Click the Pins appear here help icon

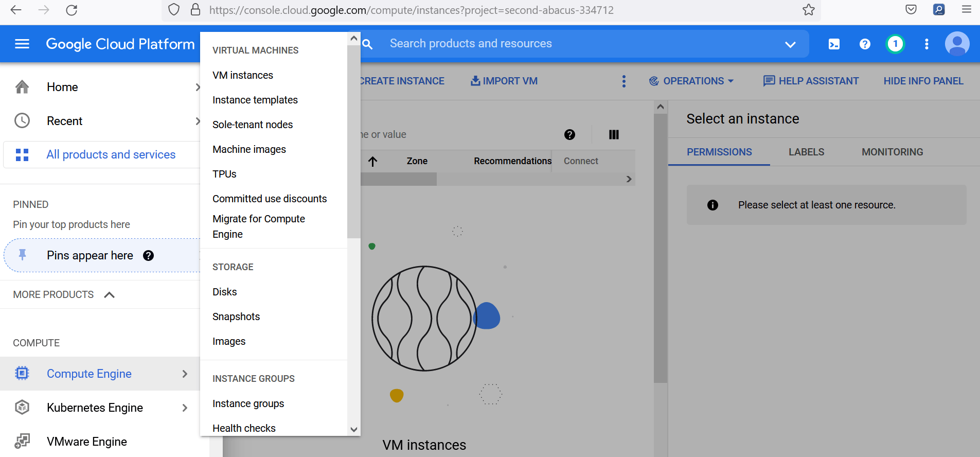[148, 255]
